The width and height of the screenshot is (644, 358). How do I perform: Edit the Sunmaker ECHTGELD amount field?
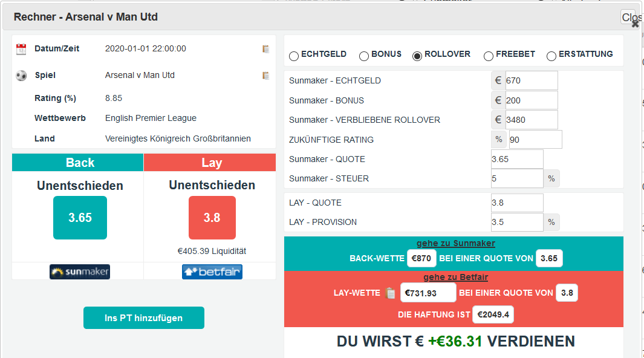point(531,80)
